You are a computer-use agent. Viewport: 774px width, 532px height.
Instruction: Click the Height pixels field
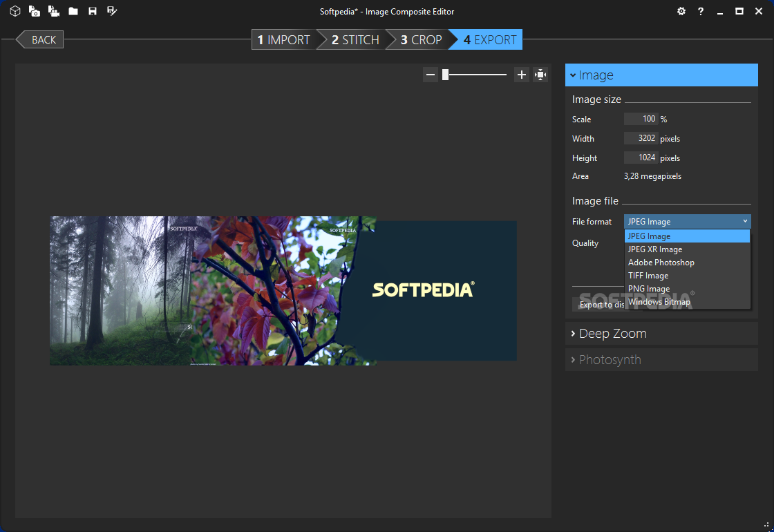pyautogui.click(x=641, y=158)
